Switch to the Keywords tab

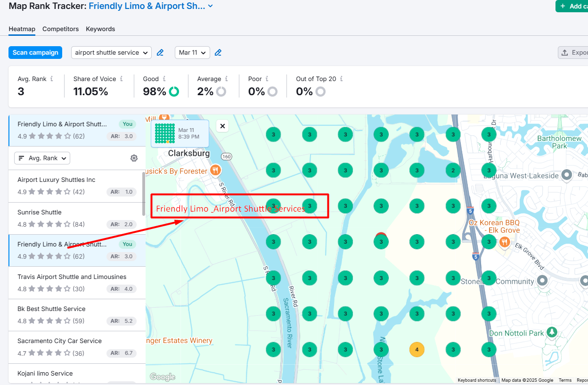(100, 29)
